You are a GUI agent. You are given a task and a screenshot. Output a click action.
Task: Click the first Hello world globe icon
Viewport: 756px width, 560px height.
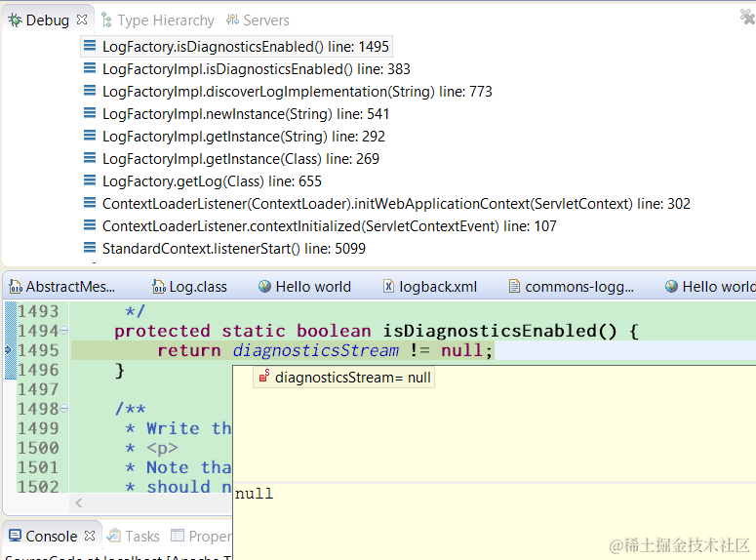click(x=264, y=286)
